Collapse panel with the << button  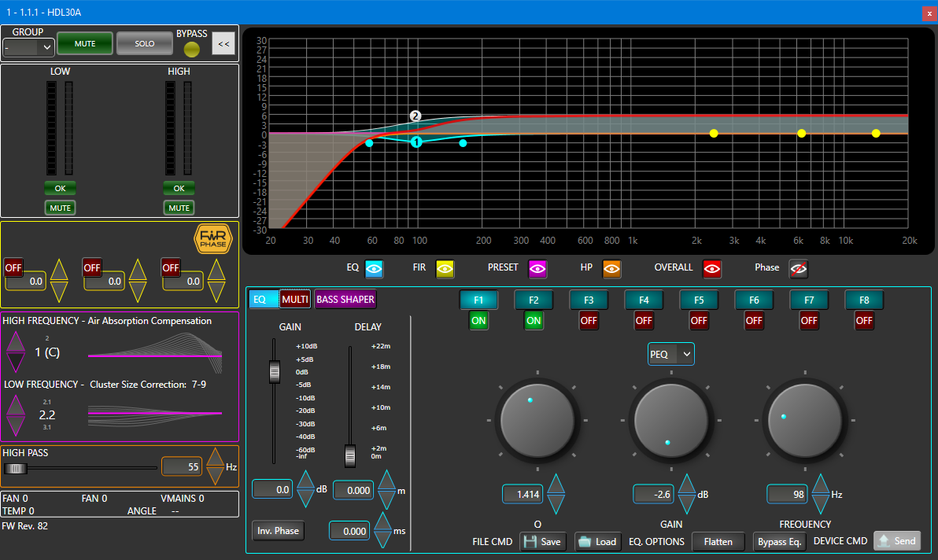[x=223, y=44]
